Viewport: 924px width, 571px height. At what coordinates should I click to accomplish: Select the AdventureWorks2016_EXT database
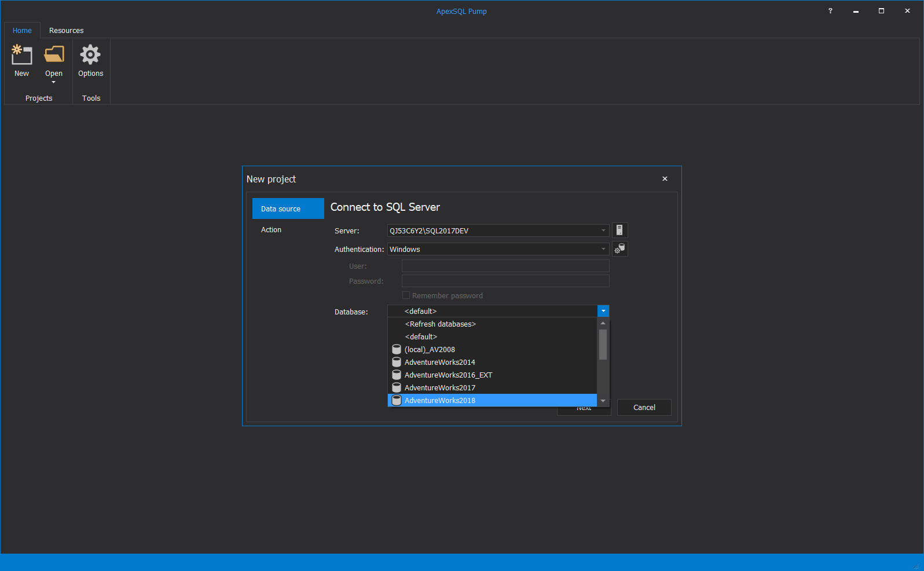point(492,375)
